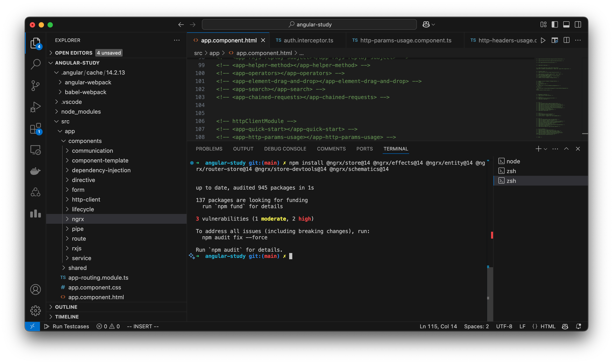This screenshot has width=613, height=364.
Task: Switch to the auth.interceptor.ts tab
Action: (308, 40)
